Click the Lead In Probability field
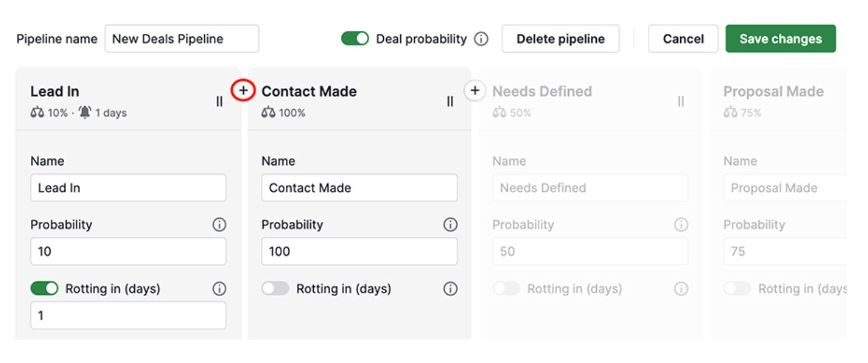The height and width of the screenshot is (363, 868). (128, 252)
